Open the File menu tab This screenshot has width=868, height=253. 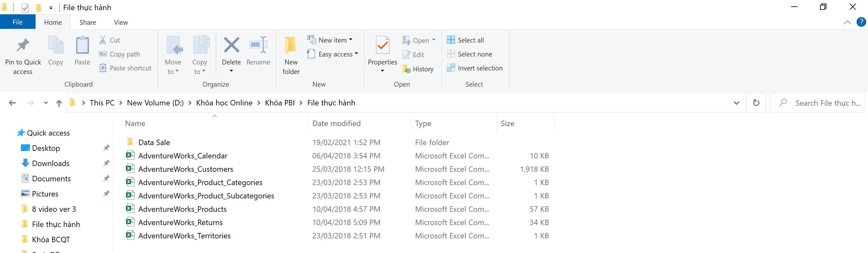pyautogui.click(x=17, y=22)
